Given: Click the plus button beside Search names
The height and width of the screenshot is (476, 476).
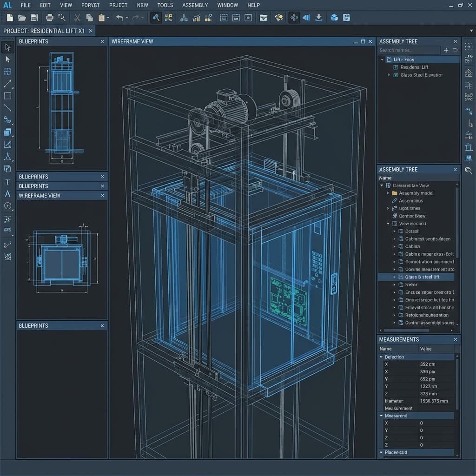Looking at the screenshot, I should tap(446, 50).
